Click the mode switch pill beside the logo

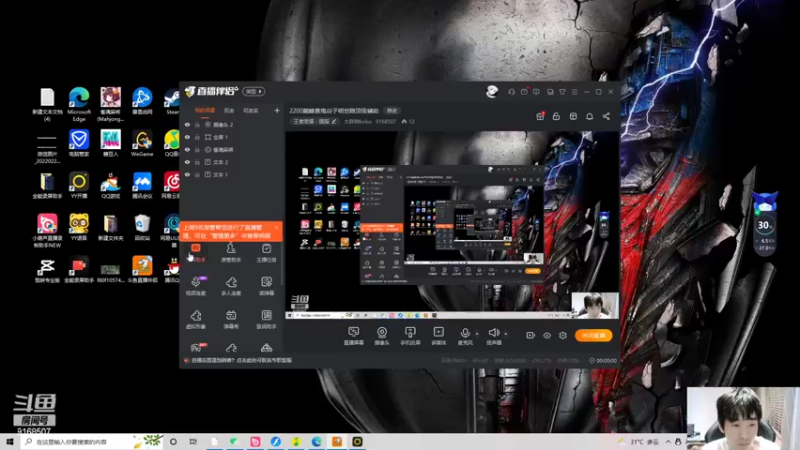click(x=254, y=91)
